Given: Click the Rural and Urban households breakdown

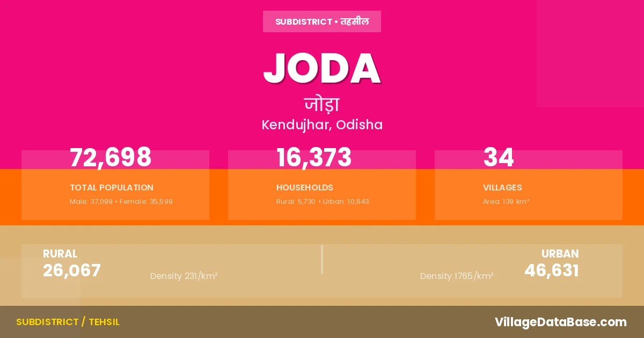Looking at the screenshot, I should (323, 202).
